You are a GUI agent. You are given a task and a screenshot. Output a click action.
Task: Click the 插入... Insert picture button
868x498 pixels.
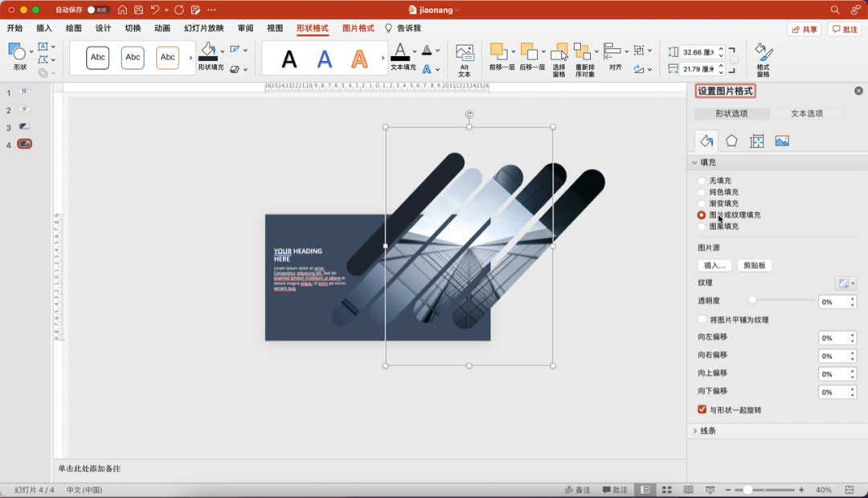click(714, 266)
